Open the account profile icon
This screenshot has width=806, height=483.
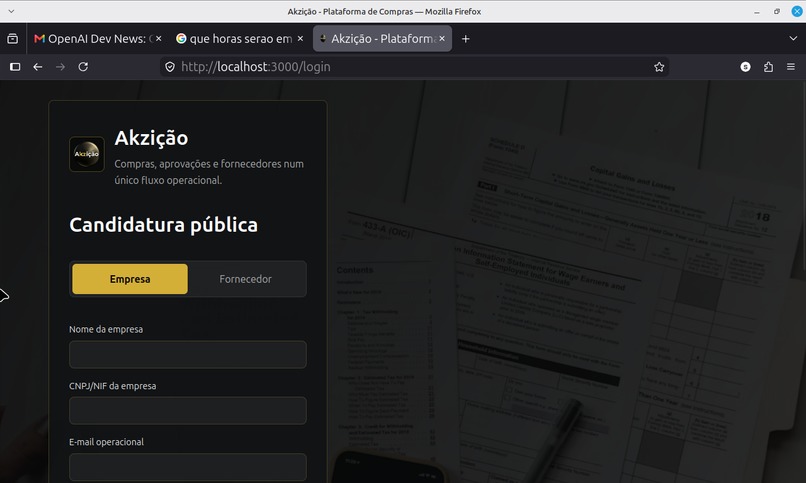tap(745, 67)
